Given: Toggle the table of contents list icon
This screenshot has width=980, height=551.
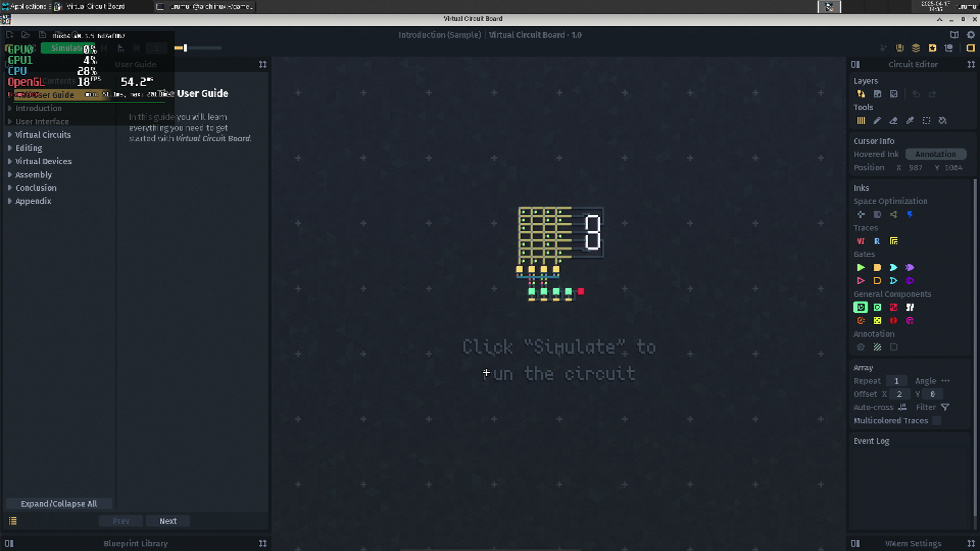Looking at the screenshot, I should (x=13, y=521).
